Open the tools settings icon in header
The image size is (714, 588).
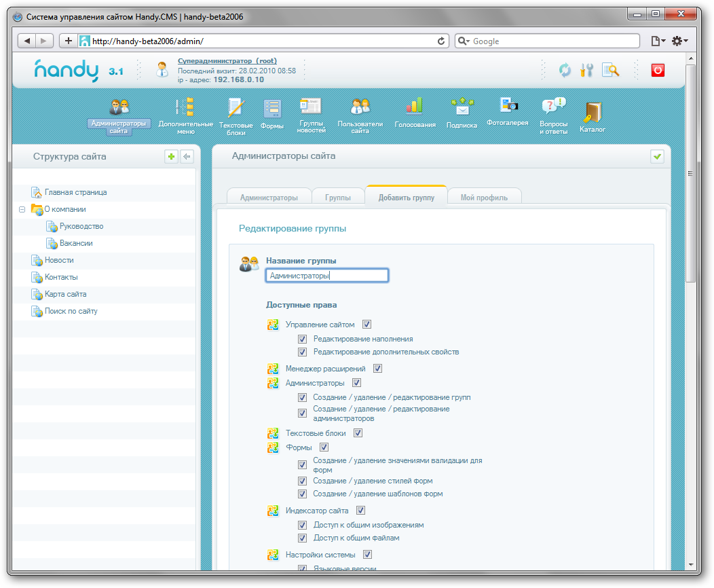coord(586,70)
